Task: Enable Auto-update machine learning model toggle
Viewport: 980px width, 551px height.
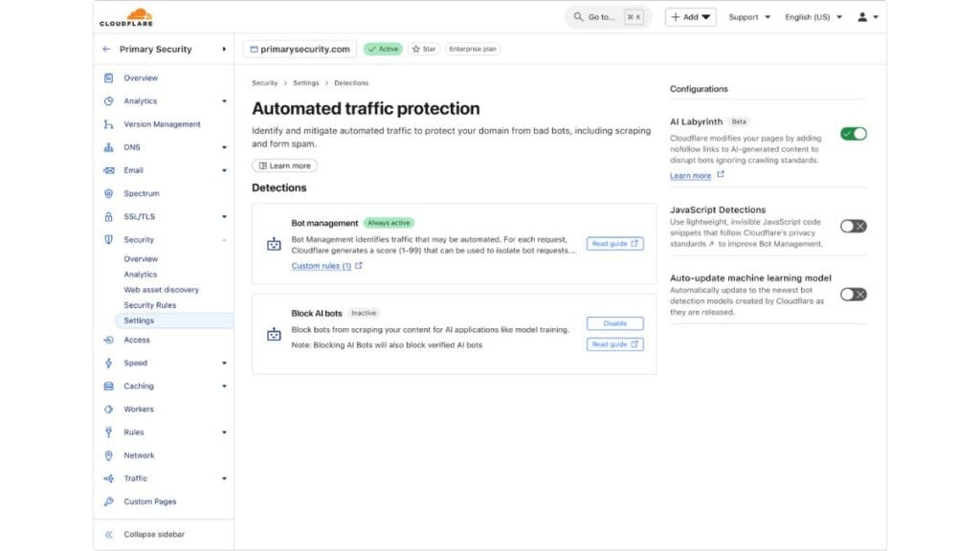Action: (853, 295)
